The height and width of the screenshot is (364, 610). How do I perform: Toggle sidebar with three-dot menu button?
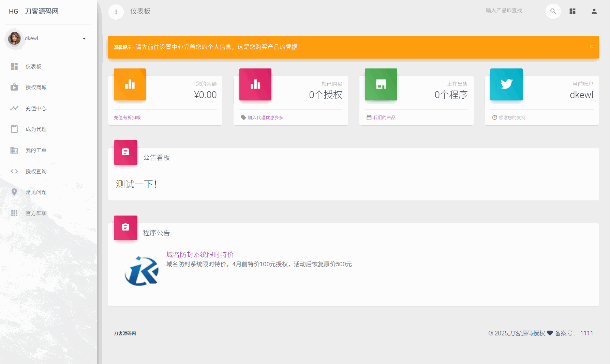(116, 12)
